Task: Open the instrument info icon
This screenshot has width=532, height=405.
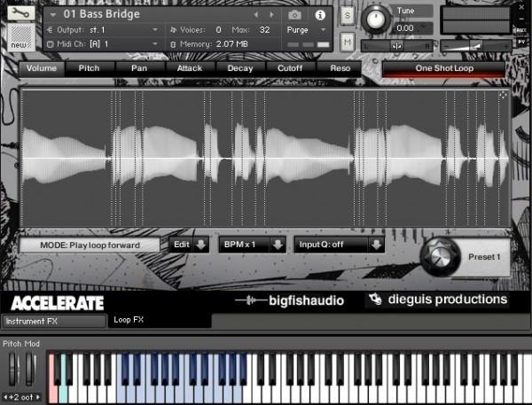Action: point(320,15)
